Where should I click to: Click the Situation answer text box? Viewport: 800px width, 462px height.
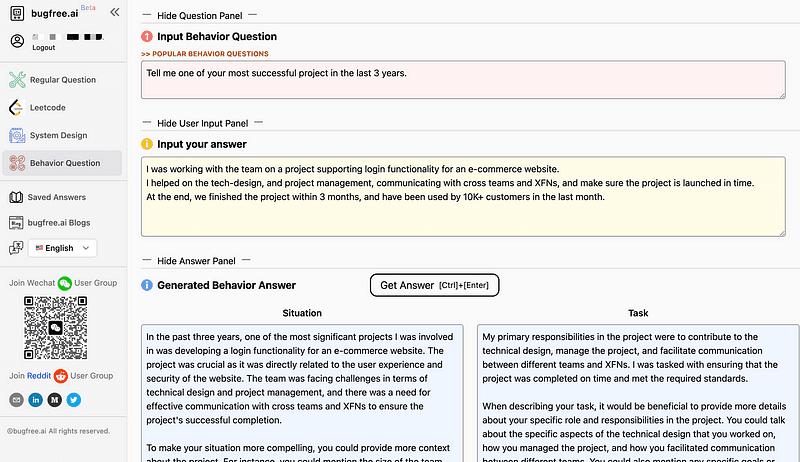point(302,393)
